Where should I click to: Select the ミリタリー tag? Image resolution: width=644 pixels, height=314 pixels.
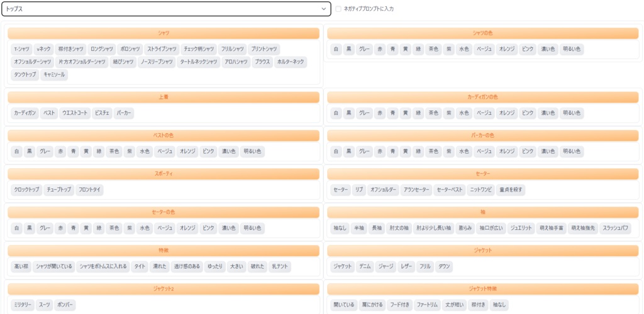coord(23,305)
